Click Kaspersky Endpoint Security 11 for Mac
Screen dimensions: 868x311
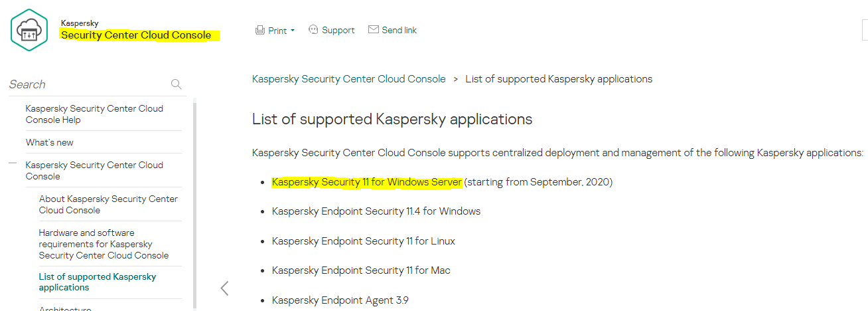click(x=362, y=270)
